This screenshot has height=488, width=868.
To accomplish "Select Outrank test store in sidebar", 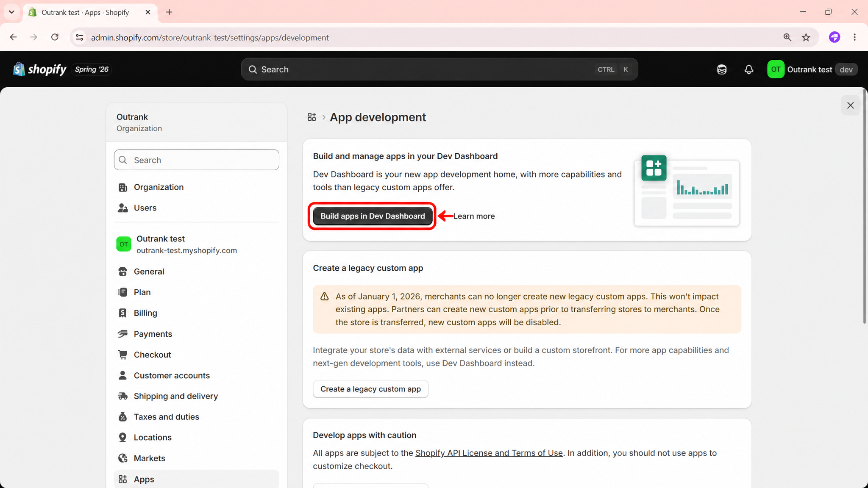I will coord(197,244).
